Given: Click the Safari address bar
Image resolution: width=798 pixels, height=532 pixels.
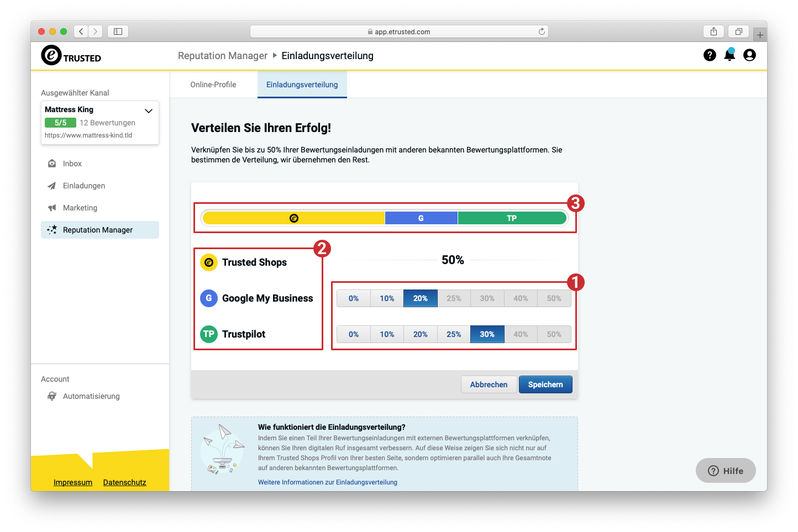Looking at the screenshot, I should click(399, 31).
